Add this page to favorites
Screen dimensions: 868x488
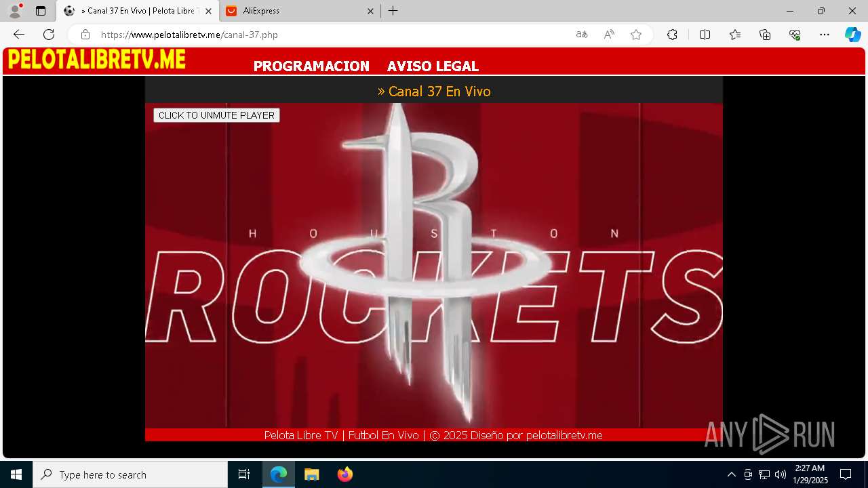[x=636, y=35]
